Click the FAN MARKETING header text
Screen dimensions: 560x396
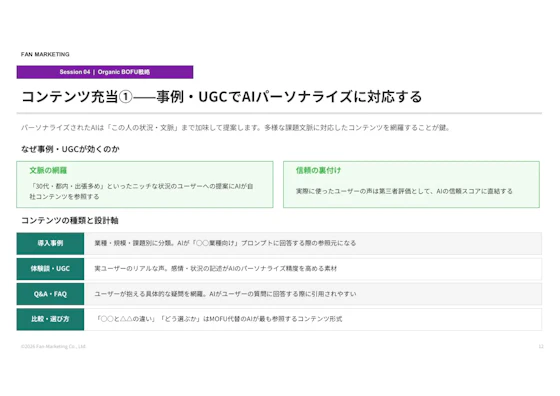click(x=45, y=54)
